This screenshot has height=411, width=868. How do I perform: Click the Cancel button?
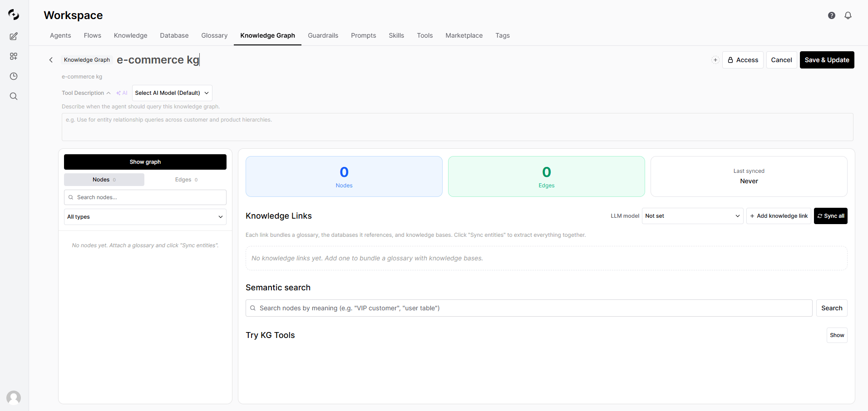(x=781, y=60)
